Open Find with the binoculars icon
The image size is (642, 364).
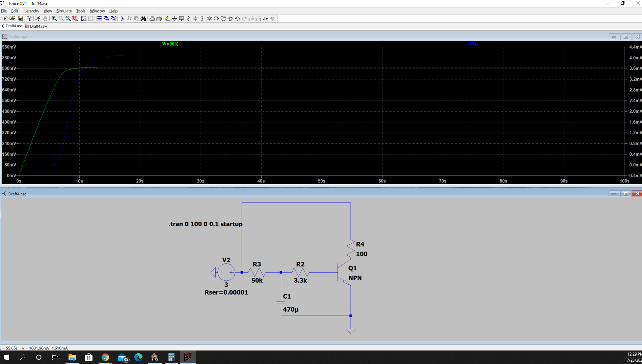(143, 19)
